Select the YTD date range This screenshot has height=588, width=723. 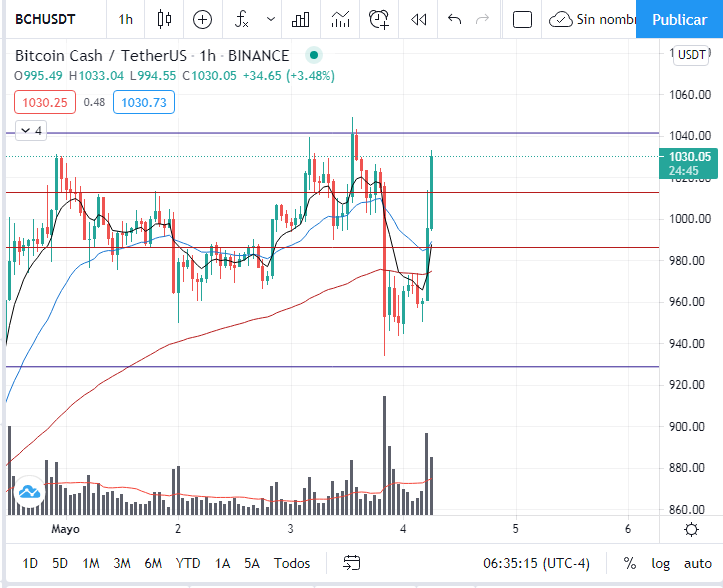click(x=188, y=564)
